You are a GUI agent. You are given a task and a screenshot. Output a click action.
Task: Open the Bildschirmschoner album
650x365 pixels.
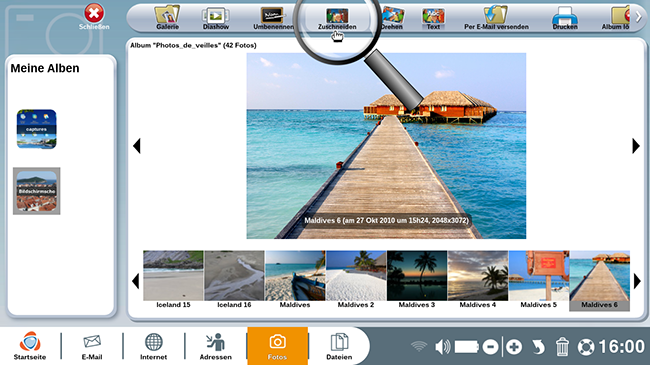[36, 191]
